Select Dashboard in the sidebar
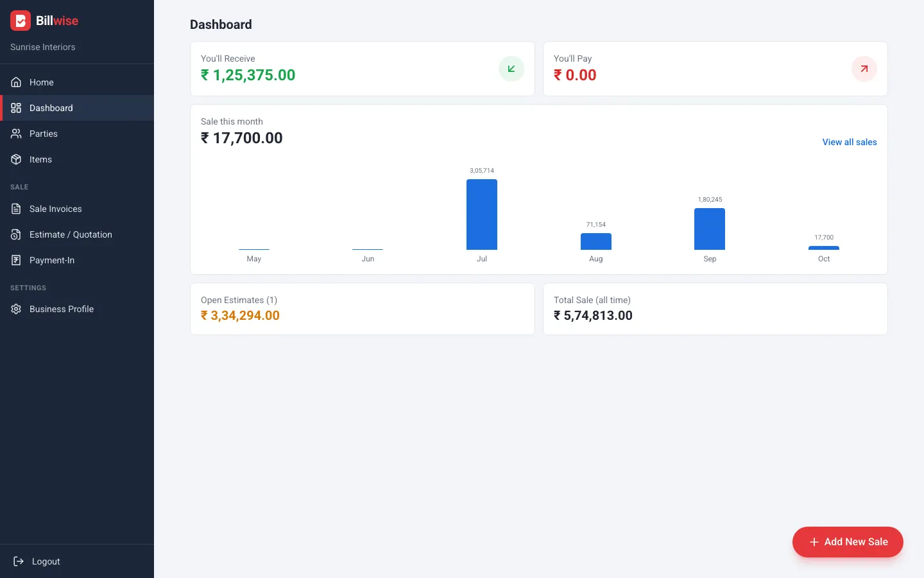This screenshot has width=924, height=578. coord(77,108)
